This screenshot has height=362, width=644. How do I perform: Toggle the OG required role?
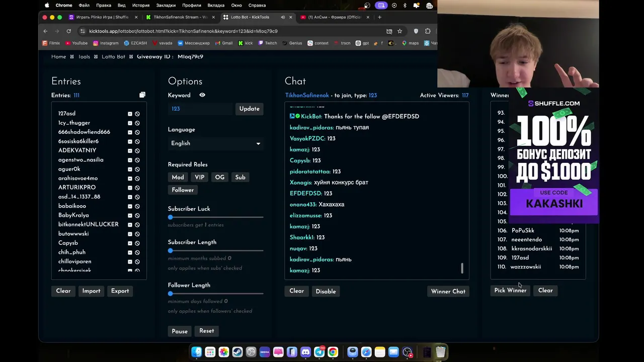click(220, 177)
